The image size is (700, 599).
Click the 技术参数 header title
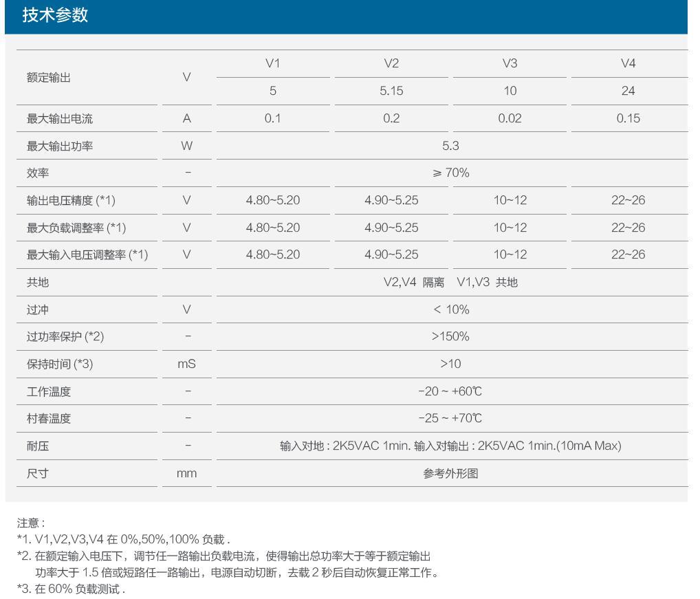click(x=56, y=16)
